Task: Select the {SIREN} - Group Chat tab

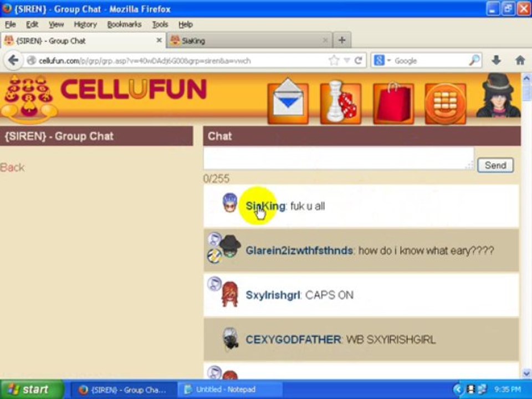Action: tap(83, 40)
